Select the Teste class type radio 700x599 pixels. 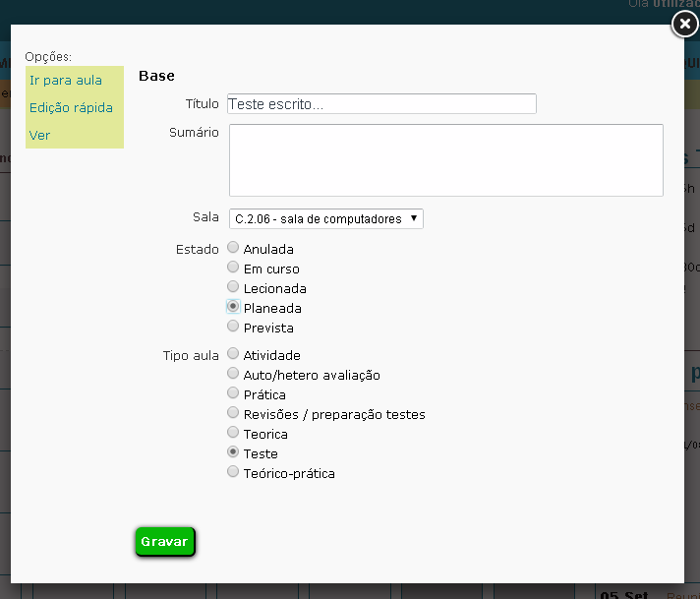pos(233,452)
